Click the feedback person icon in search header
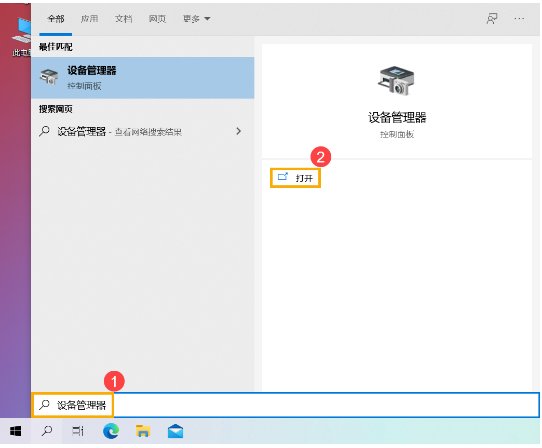 [x=492, y=18]
